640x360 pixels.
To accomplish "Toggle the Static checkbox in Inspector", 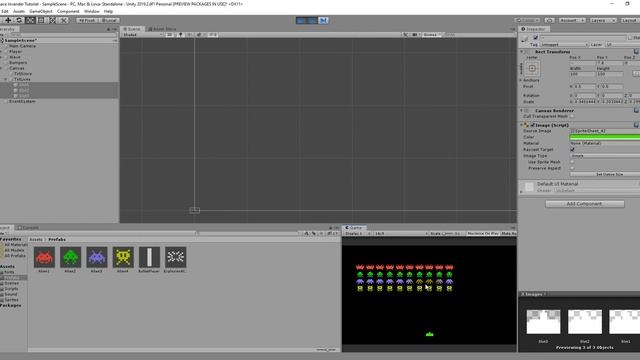I will click(x=630, y=38).
